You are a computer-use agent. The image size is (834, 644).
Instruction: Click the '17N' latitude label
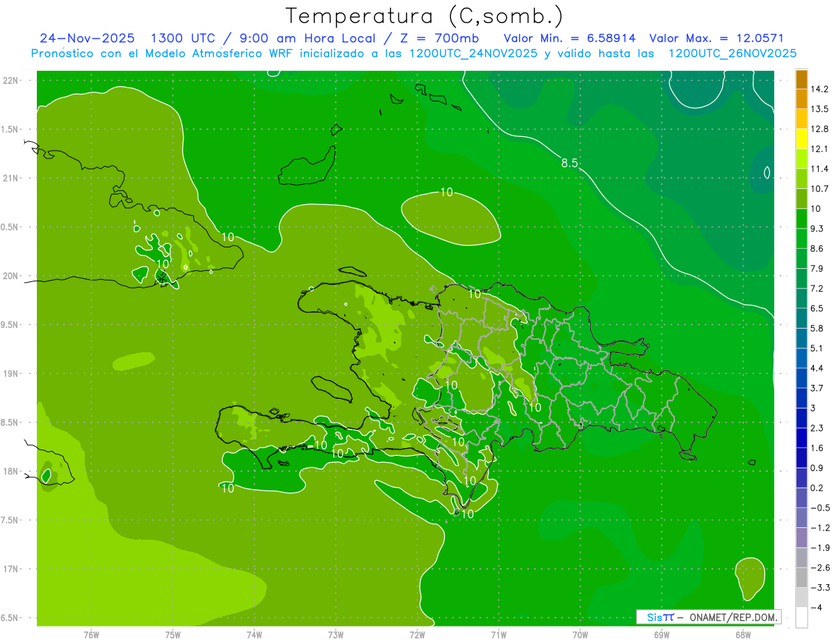12,569
